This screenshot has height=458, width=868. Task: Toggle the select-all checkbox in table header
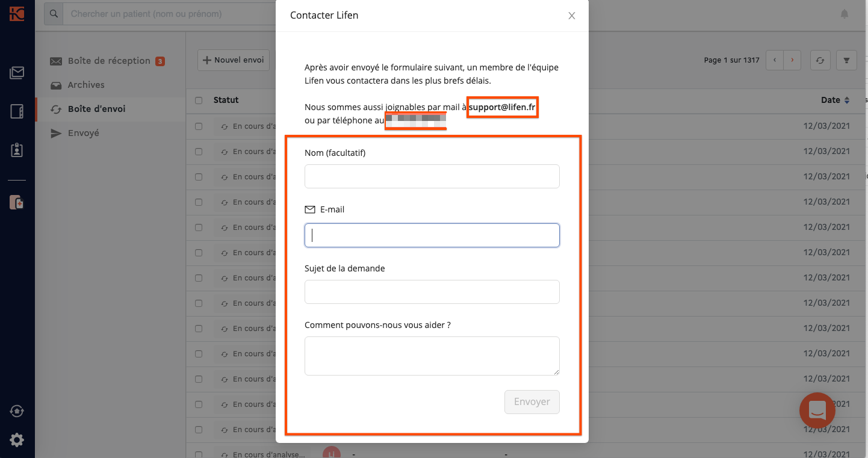click(199, 101)
